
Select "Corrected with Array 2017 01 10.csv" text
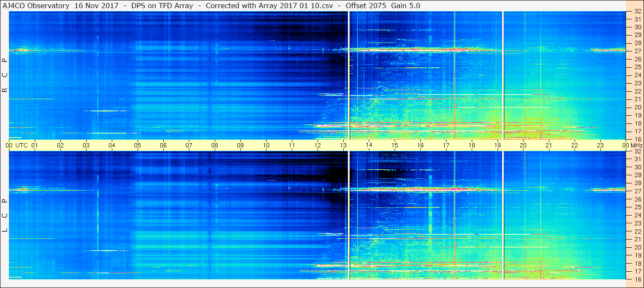click(x=270, y=6)
